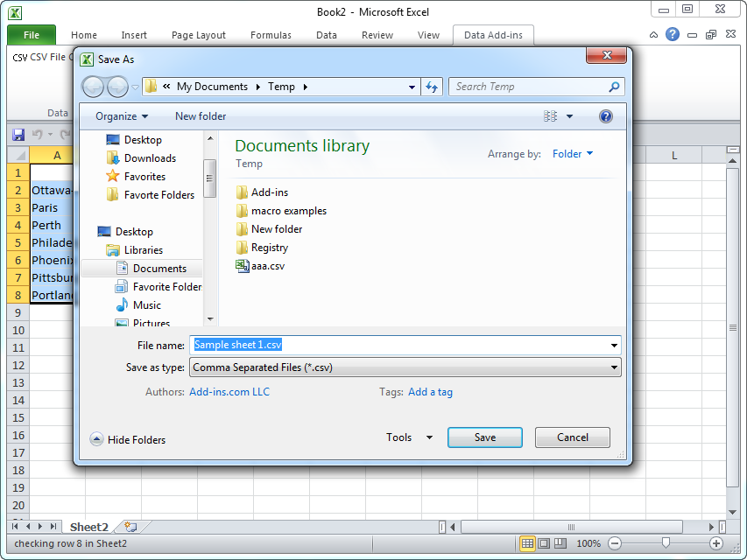
Task: Click zoom in plus button
Action: click(x=716, y=543)
